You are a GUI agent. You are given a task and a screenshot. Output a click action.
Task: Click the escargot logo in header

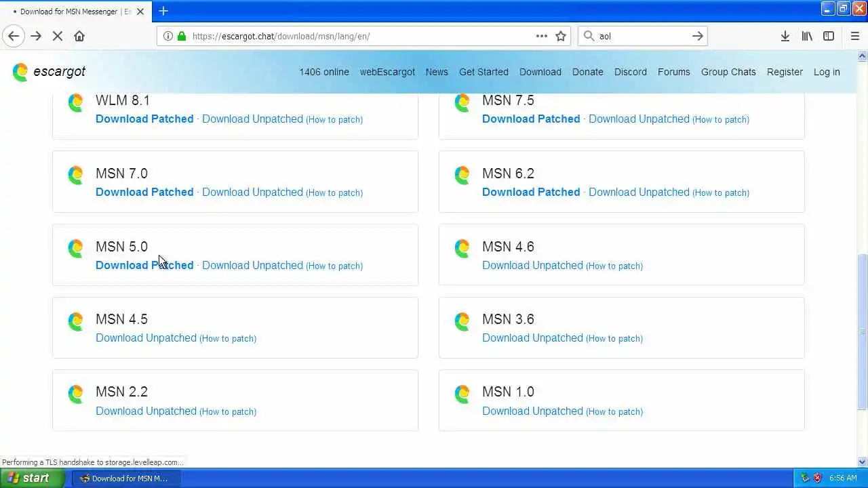(x=49, y=72)
